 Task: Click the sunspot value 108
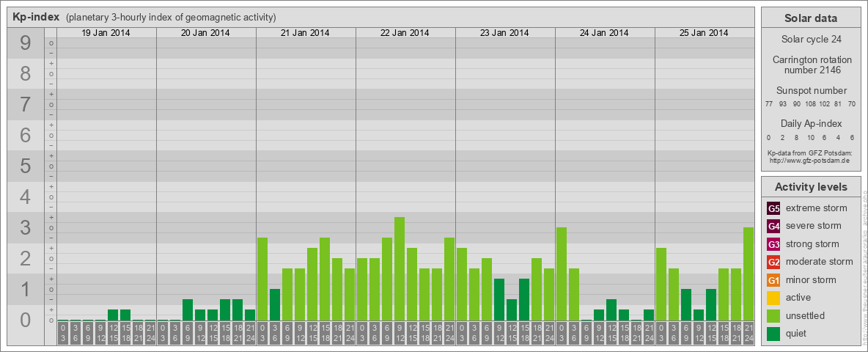pyautogui.click(x=810, y=103)
